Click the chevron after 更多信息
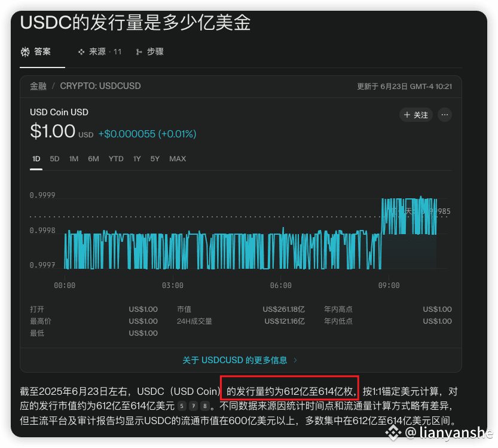The height and width of the screenshot is (448, 498). (x=295, y=360)
